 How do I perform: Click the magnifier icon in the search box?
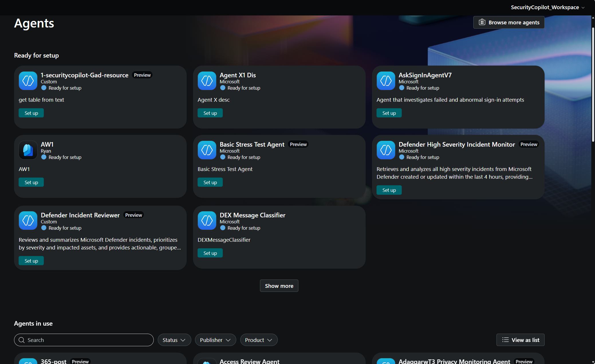[21, 340]
